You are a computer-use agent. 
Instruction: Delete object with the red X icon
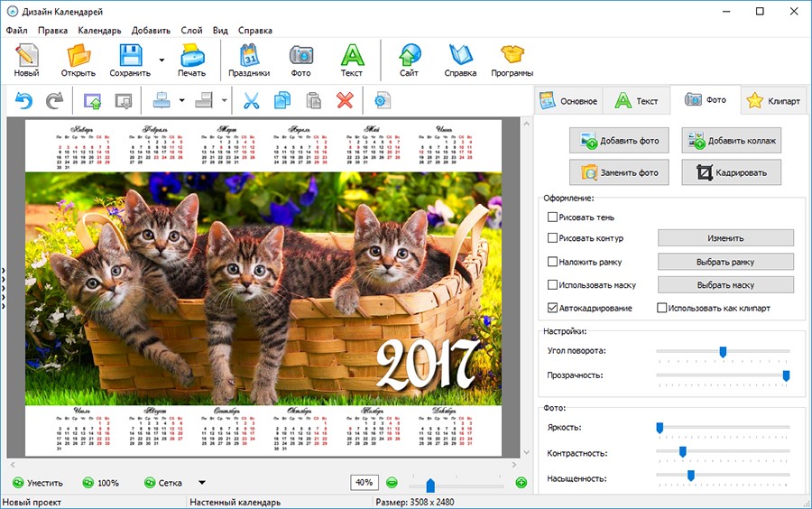(x=345, y=100)
